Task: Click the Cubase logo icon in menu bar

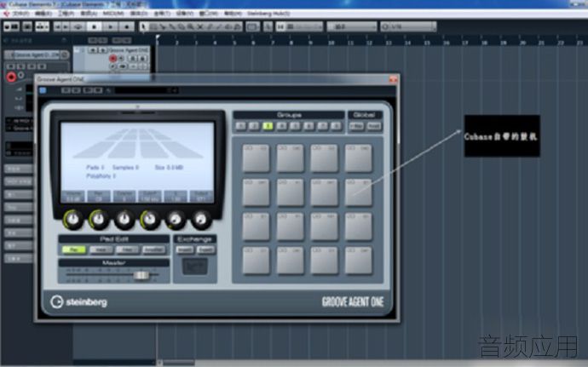Action: 6,14
